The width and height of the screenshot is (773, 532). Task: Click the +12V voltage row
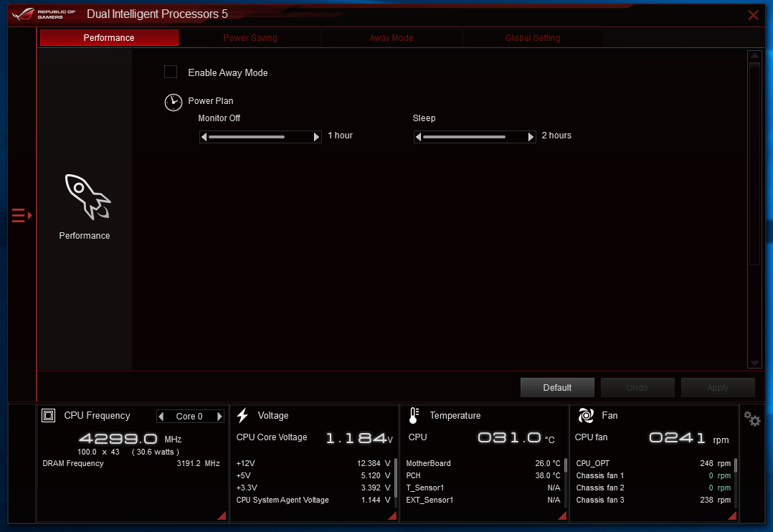click(x=313, y=463)
